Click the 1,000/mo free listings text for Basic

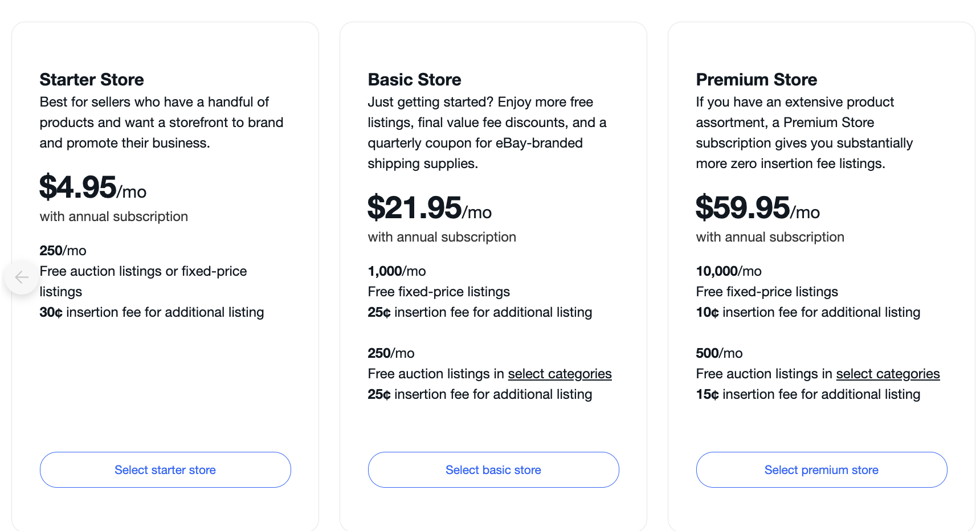(x=397, y=271)
